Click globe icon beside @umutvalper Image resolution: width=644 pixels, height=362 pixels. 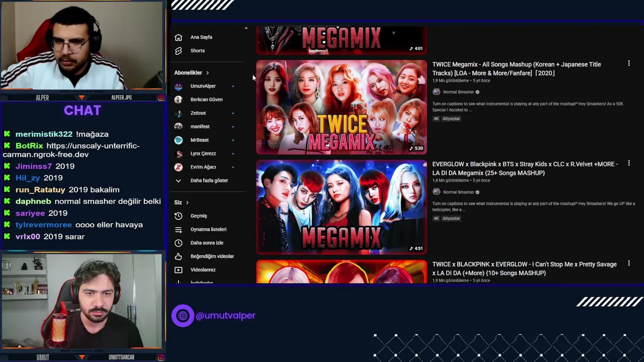coord(183,316)
